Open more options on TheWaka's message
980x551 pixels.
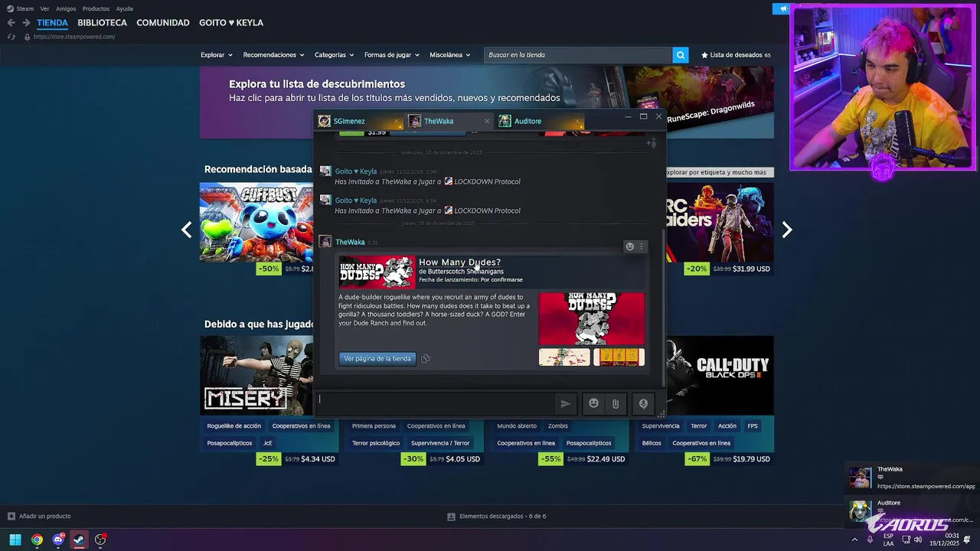642,246
